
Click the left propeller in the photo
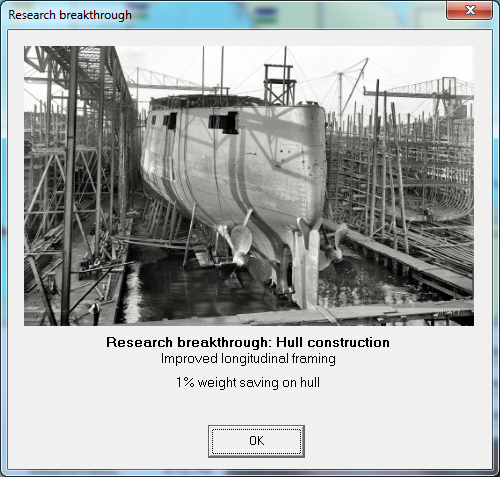(x=239, y=242)
